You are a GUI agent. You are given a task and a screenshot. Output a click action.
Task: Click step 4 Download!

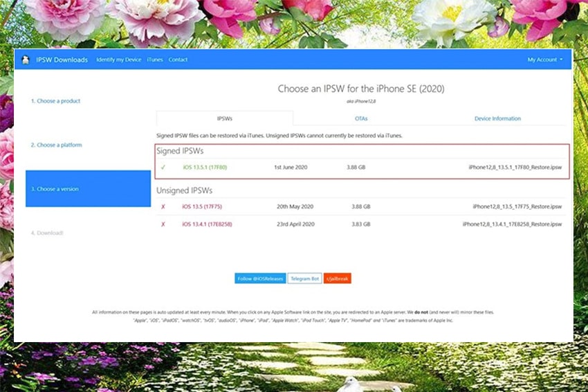pos(47,233)
